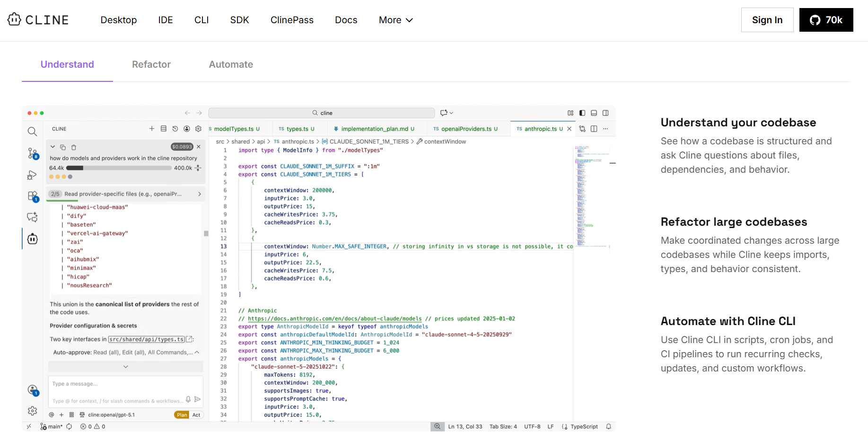Screen dimensions: 868x441
Task: Open Cline account icon in panel header
Action: pos(187,129)
